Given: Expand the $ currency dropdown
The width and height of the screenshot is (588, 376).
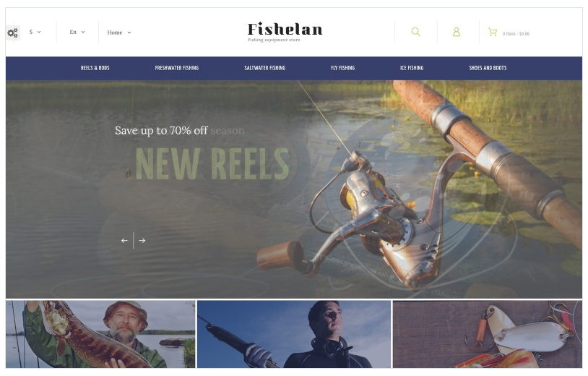Looking at the screenshot, I should point(35,32).
